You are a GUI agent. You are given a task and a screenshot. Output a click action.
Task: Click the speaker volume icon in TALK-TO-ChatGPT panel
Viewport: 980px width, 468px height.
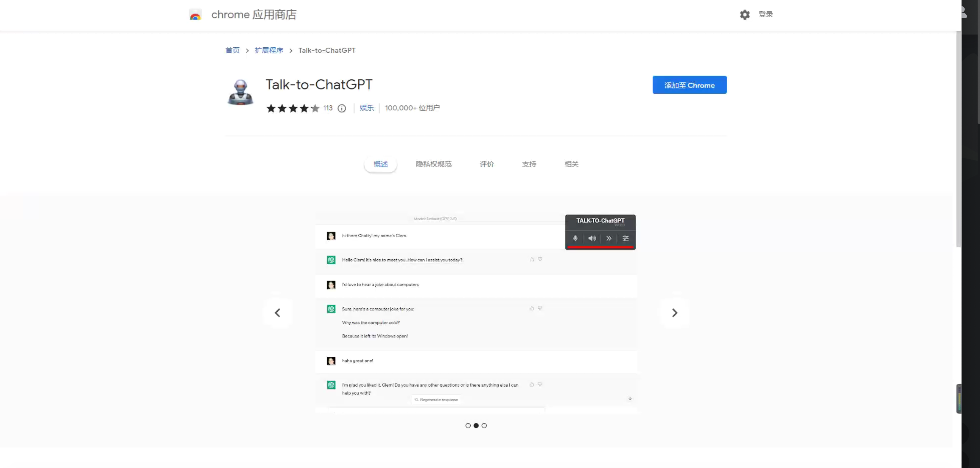click(592, 238)
